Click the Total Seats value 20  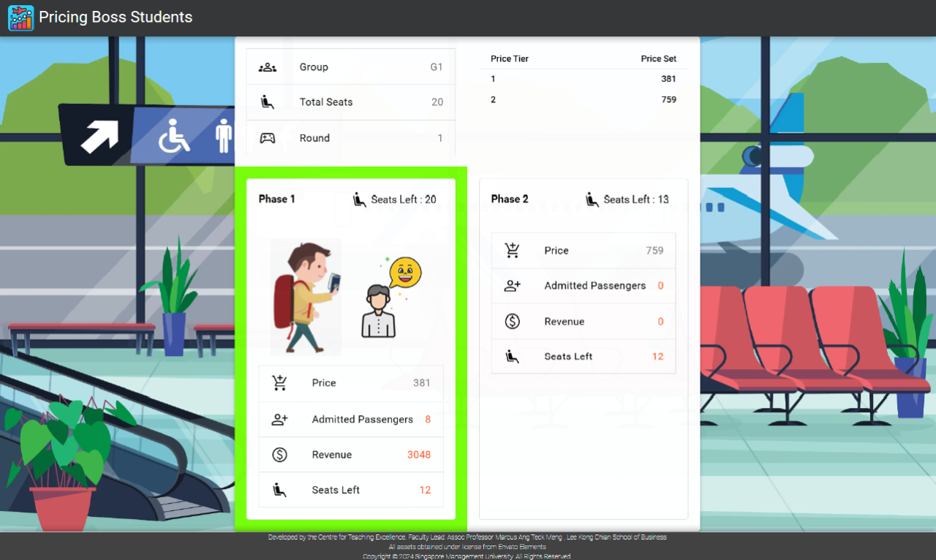point(437,102)
